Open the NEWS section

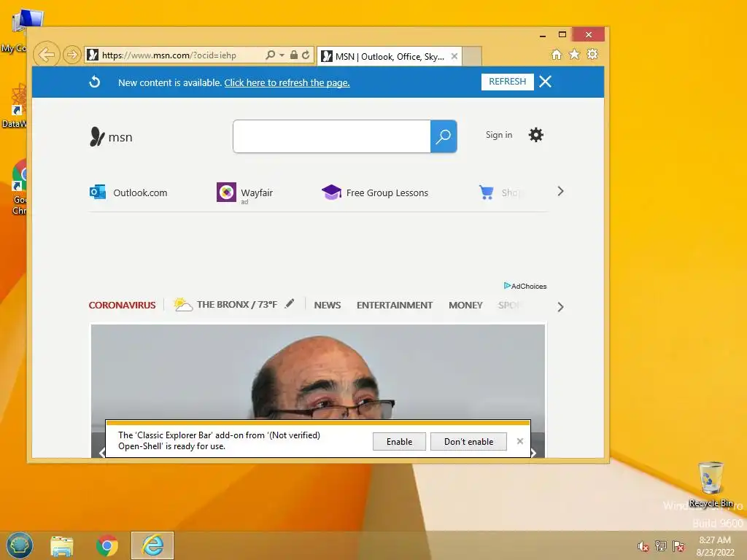tap(328, 305)
